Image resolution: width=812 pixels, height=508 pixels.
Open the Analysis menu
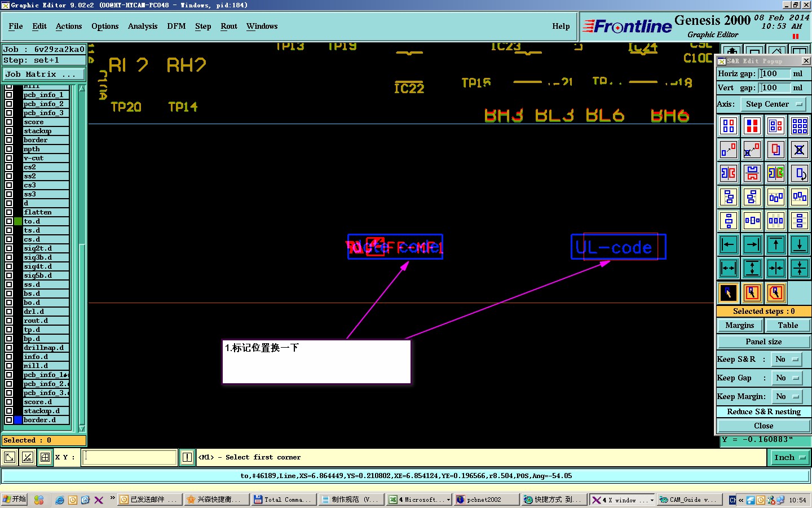[143, 26]
